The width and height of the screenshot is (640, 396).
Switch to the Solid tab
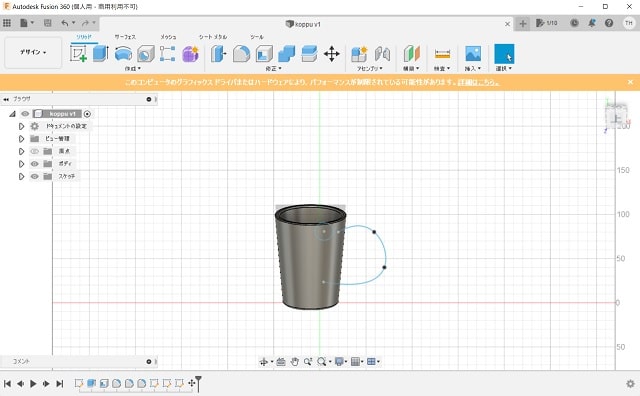point(84,37)
